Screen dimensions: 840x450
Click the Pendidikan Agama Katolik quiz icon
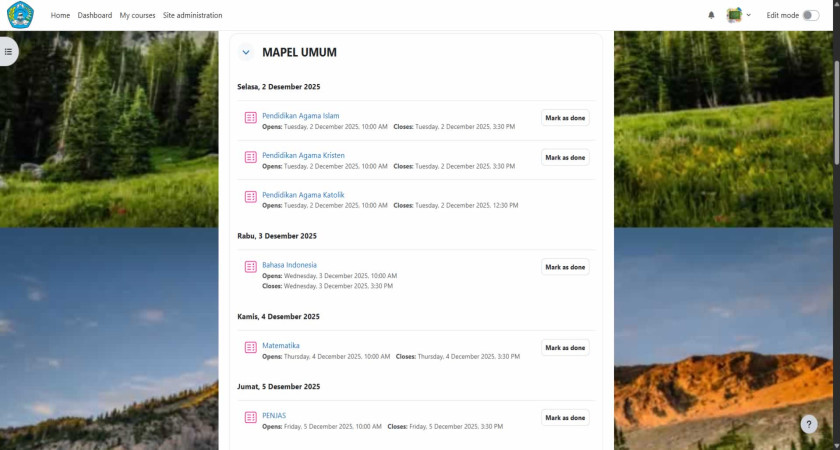click(251, 197)
